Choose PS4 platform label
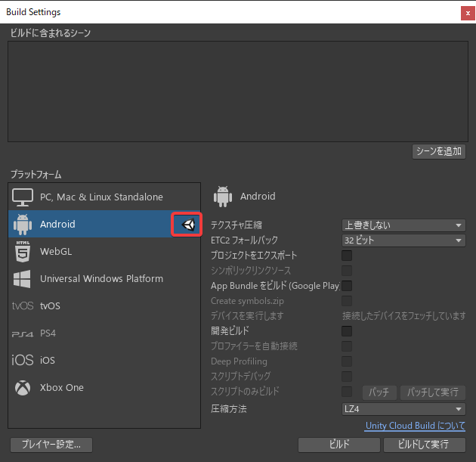Image resolution: width=476 pixels, height=462 pixels. coord(48,333)
